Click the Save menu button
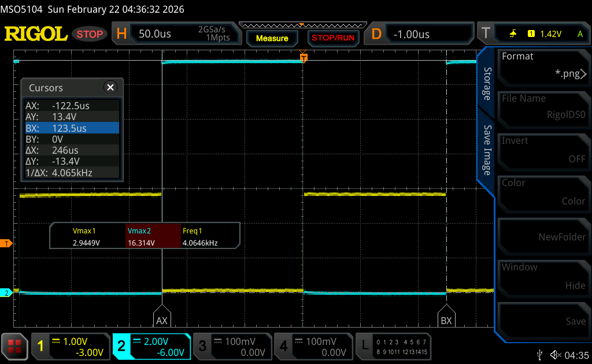This screenshot has height=364, width=592. coord(543,320)
